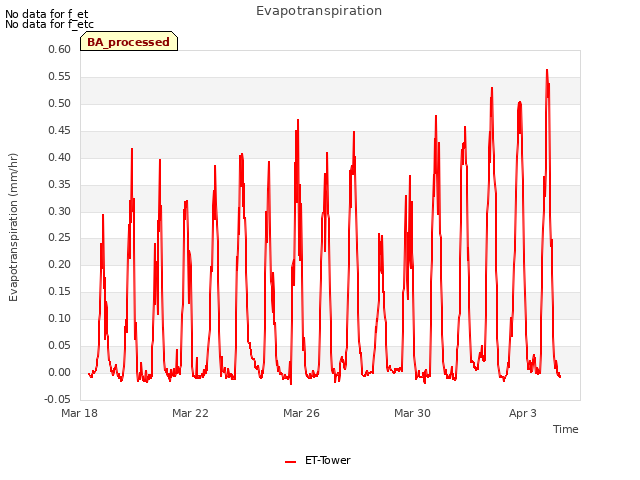Click the highest ET peak near 0.56
Image resolution: width=640 pixels, height=480 pixels.
pyautogui.click(x=547, y=70)
